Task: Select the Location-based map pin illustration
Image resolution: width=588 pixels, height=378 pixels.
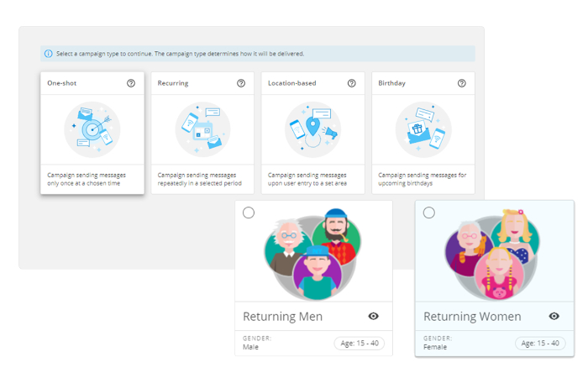Action: pyautogui.click(x=312, y=129)
